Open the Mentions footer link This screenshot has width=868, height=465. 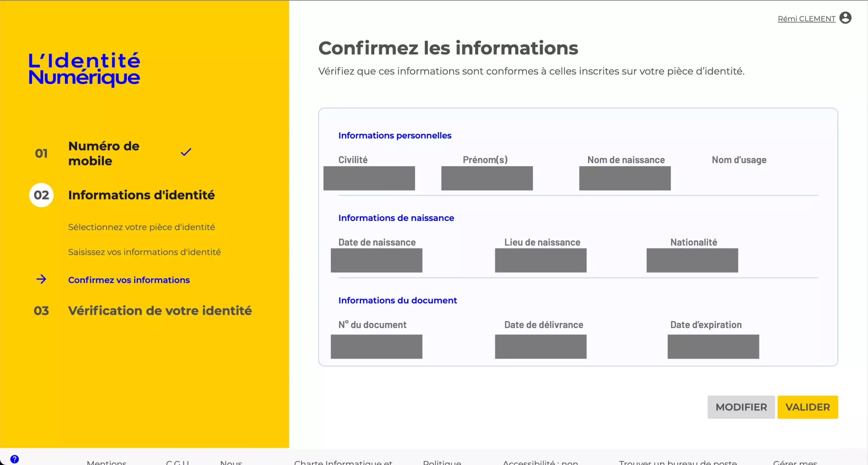click(106, 462)
